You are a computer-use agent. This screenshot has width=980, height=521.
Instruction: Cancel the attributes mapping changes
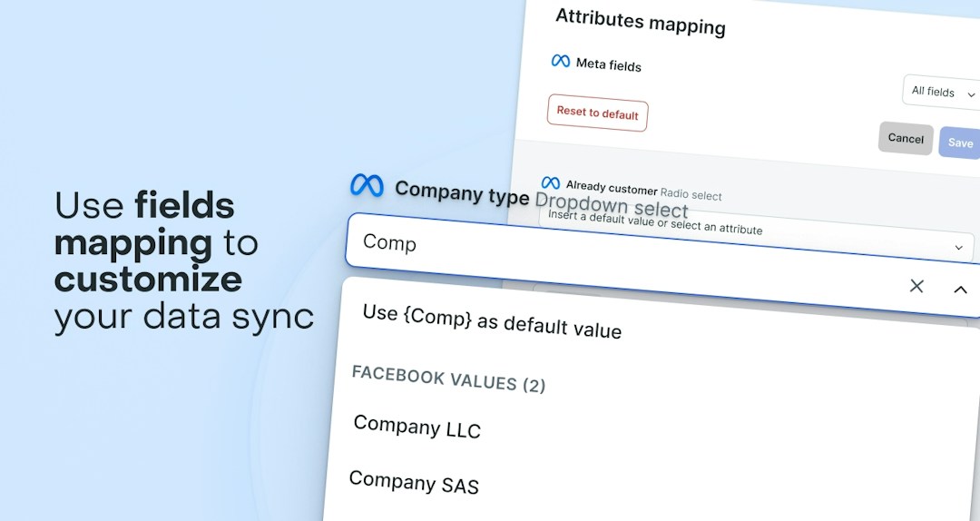(x=906, y=138)
